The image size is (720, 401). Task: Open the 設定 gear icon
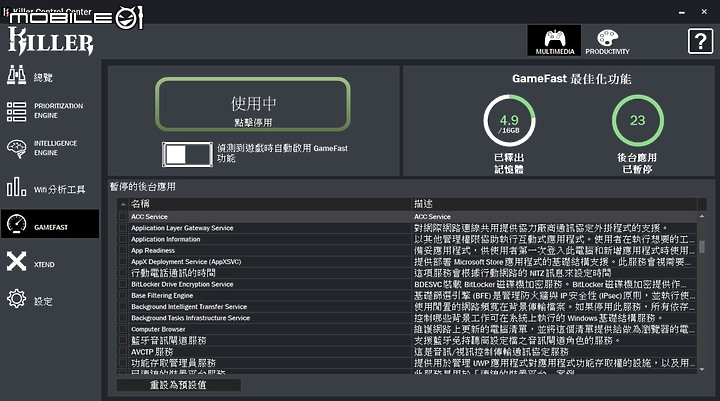(x=17, y=299)
